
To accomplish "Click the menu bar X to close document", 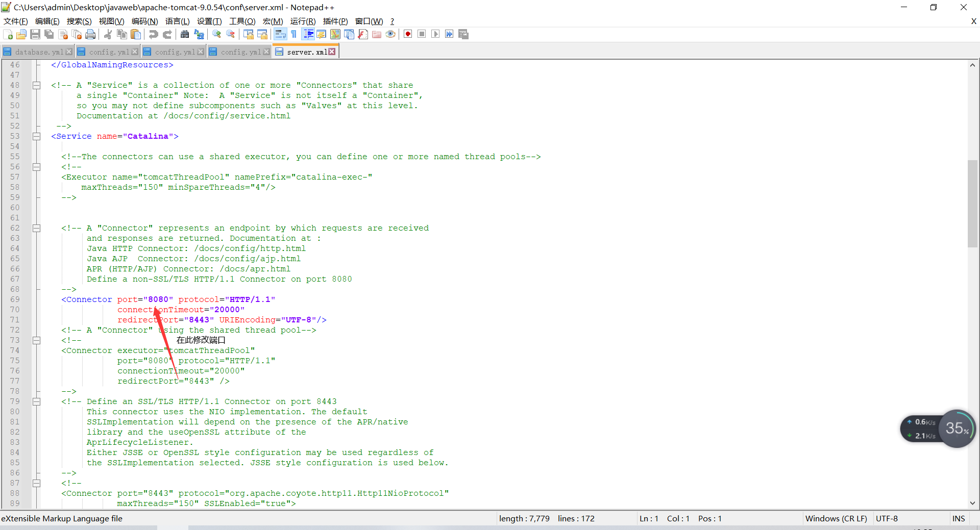I will pyautogui.click(x=973, y=21).
